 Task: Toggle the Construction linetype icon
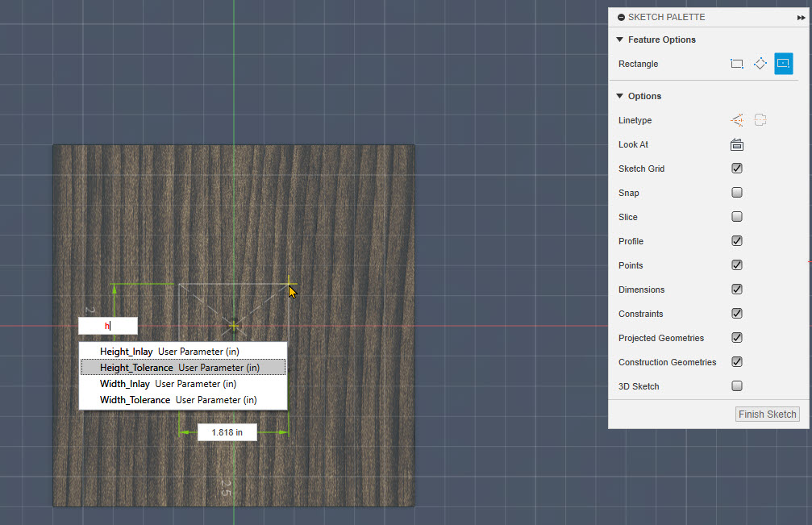[x=737, y=120]
